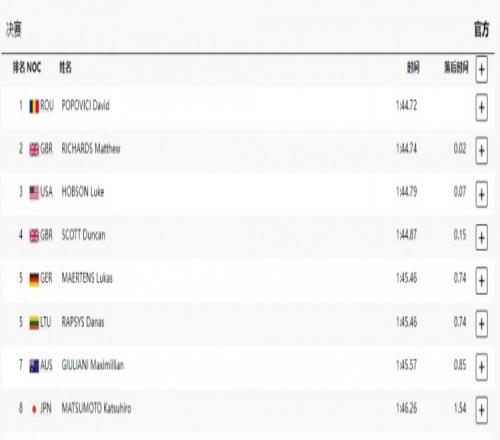500x440 pixels.
Task: Open POPOVICI David athlete name link
Action: [85, 105]
